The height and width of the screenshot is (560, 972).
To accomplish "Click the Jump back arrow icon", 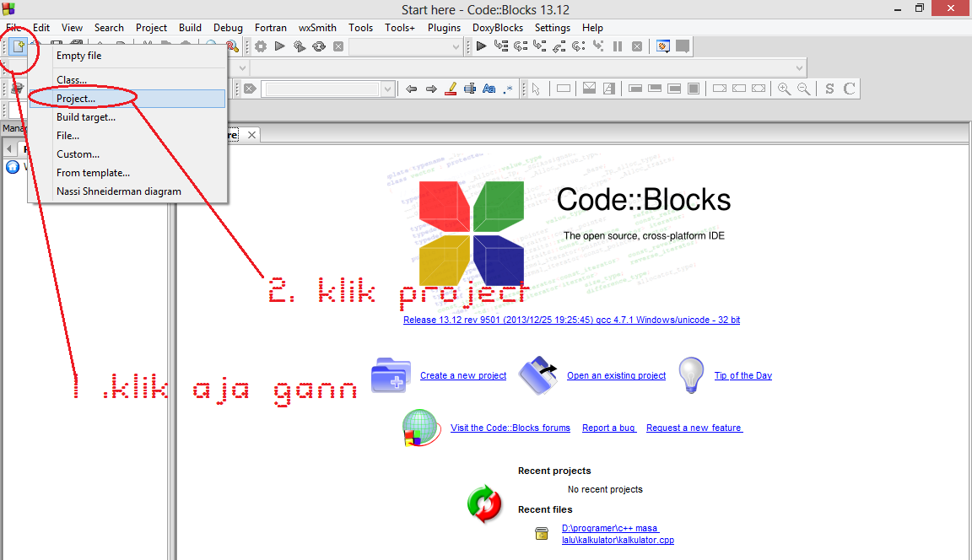I will click(x=412, y=89).
